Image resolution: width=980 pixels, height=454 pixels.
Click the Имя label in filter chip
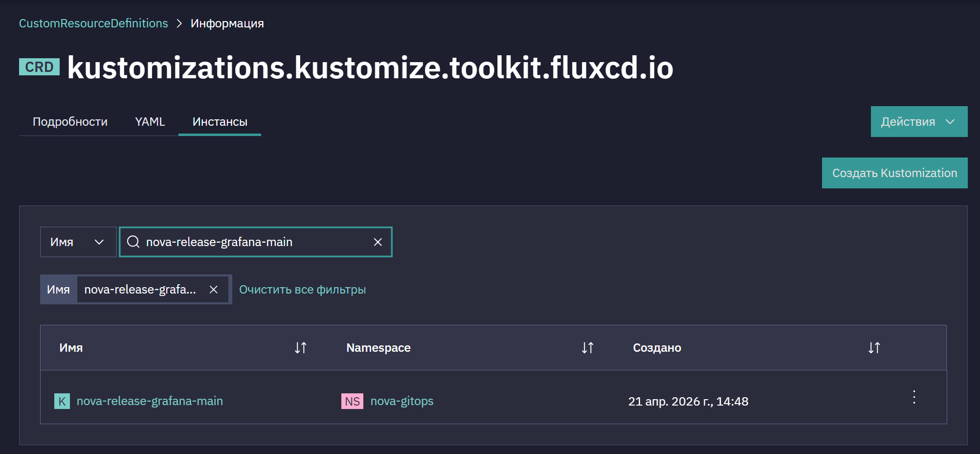pyautogui.click(x=58, y=290)
